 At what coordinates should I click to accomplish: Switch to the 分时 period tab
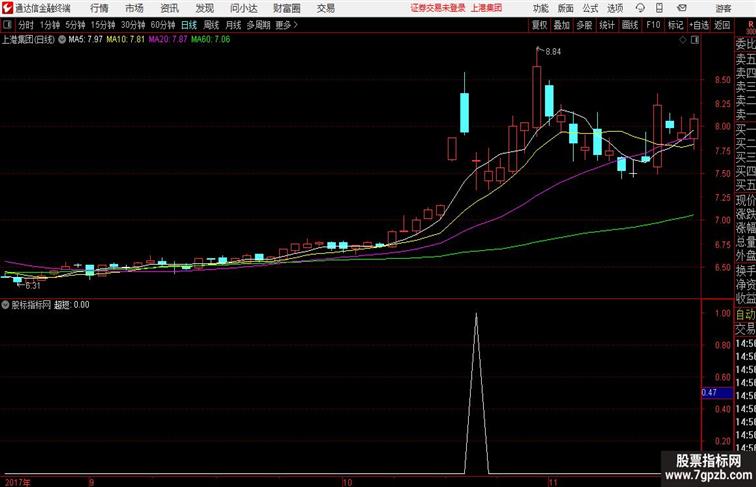[26, 25]
